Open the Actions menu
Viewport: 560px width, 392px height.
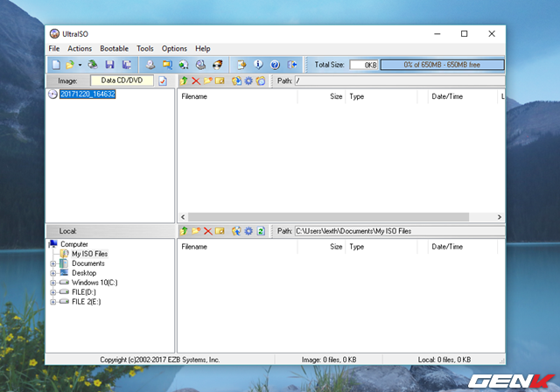pyautogui.click(x=80, y=48)
